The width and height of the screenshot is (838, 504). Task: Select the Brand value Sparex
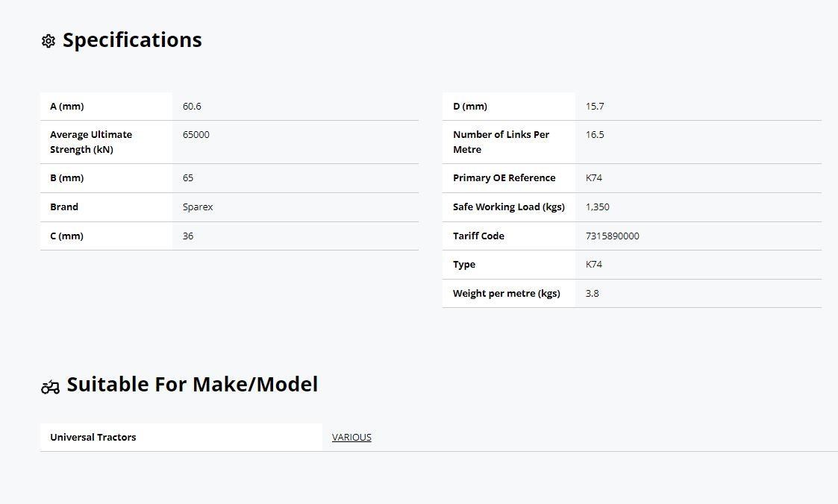pyautogui.click(x=198, y=207)
